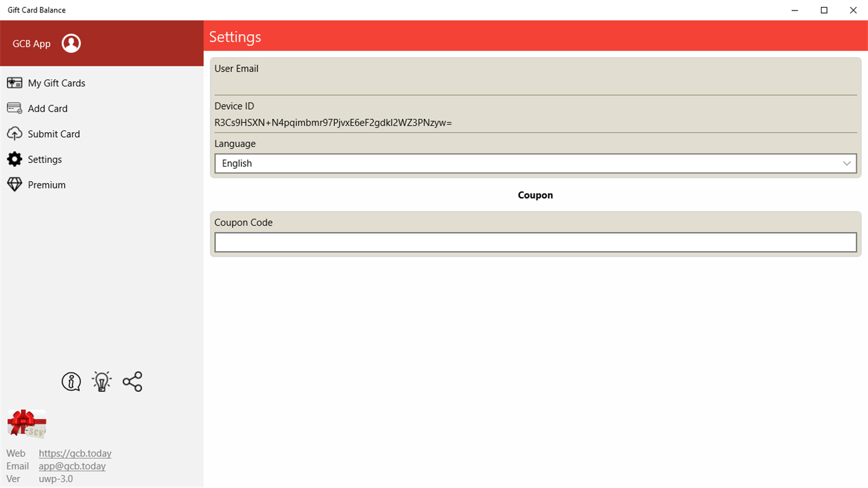Image resolution: width=868 pixels, height=488 pixels.
Task: Click the app@gcb.today email link
Action: (71, 466)
